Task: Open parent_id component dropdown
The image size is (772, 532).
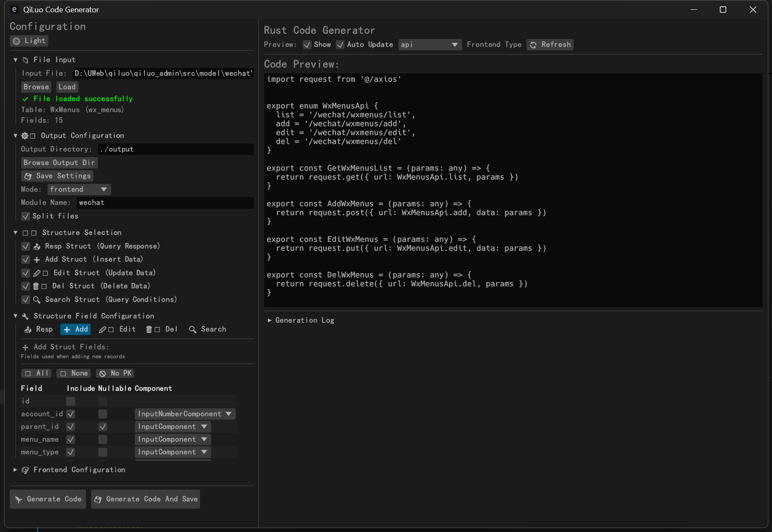Action: pyautogui.click(x=173, y=427)
